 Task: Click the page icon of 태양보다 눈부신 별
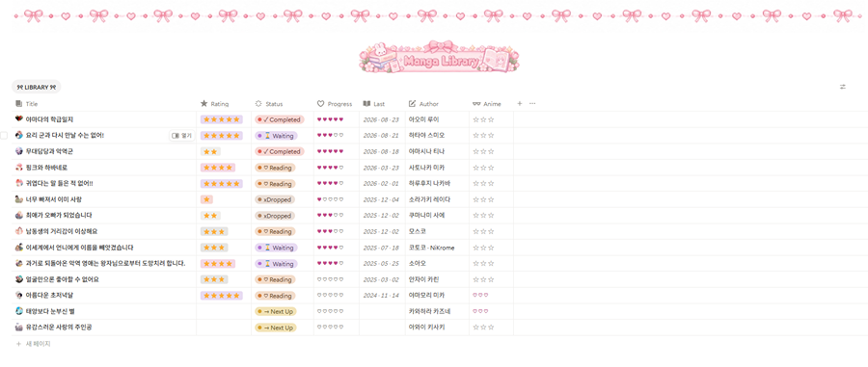click(19, 312)
